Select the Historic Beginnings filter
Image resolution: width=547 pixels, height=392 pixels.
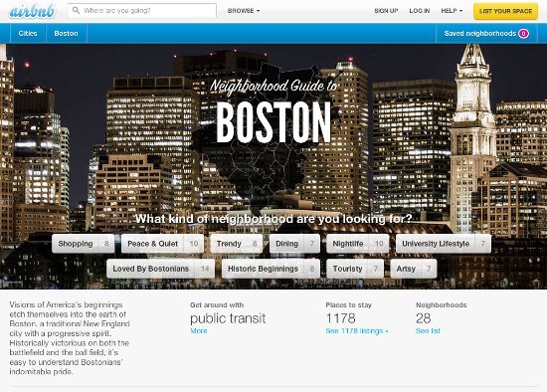(x=271, y=269)
